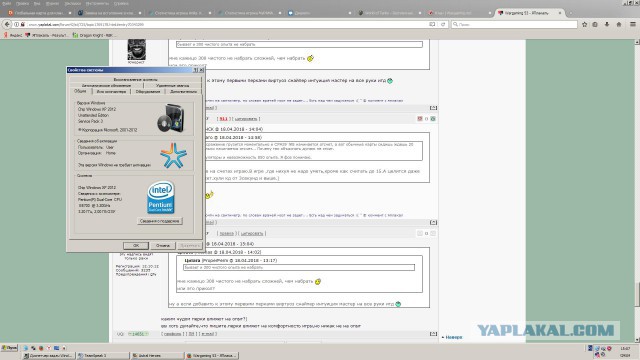Viewport: 640px width, 360px height.
Task: Jump to top icon under last post
Action: click(433, 334)
